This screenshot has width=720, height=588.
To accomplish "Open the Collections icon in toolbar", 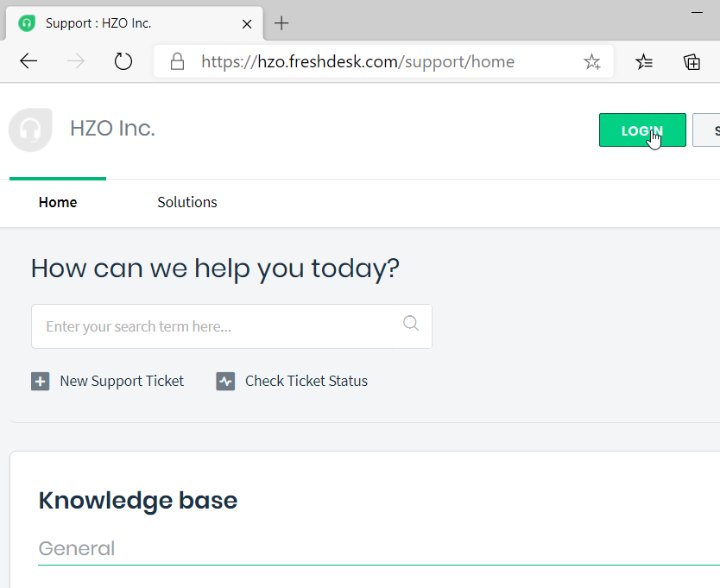I will (692, 61).
